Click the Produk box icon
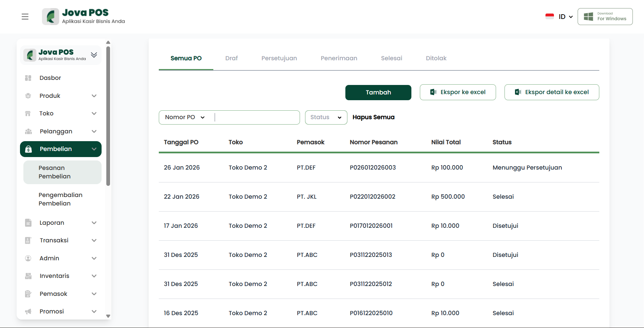The width and height of the screenshot is (644, 328). [x=28, y=96]
